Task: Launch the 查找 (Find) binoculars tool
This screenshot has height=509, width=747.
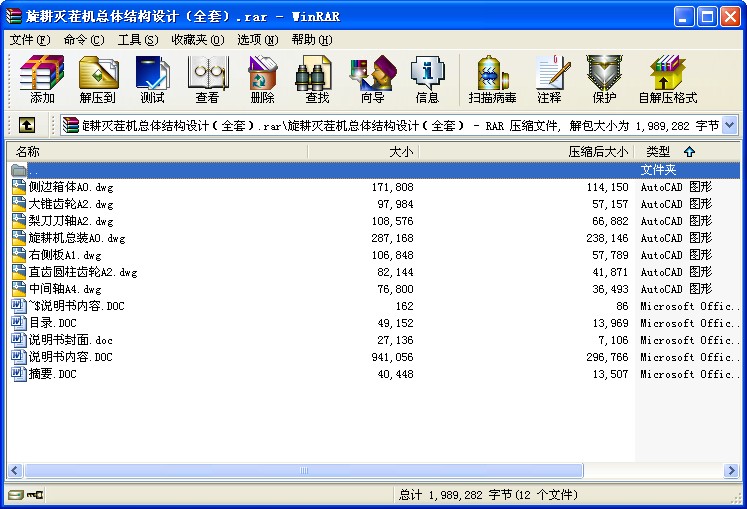Action: pyautogui.click(x=317, y=79)
